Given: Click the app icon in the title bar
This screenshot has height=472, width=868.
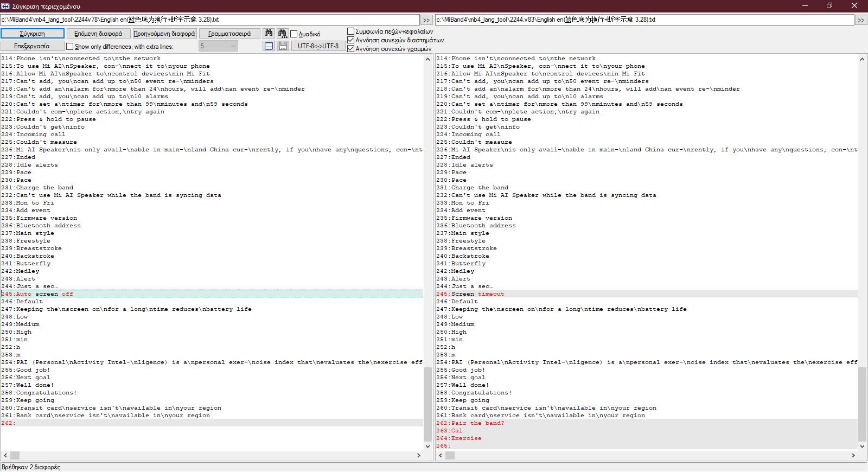Looking at the screenshot, I should tap(5, 6).
